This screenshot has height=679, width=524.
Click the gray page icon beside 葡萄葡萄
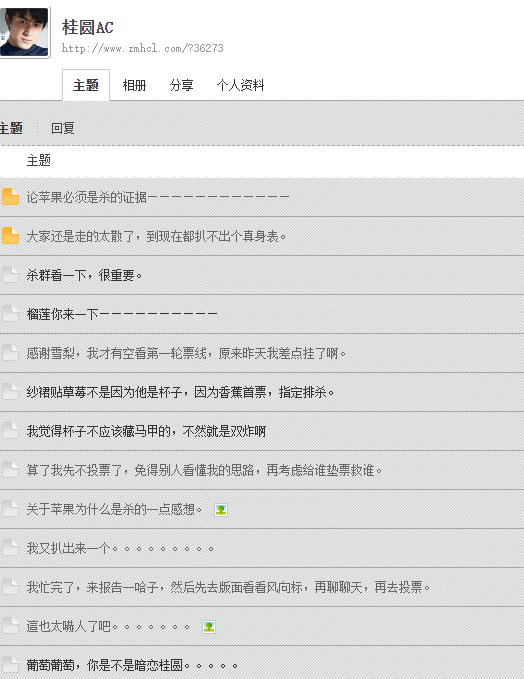click(10, 664)
